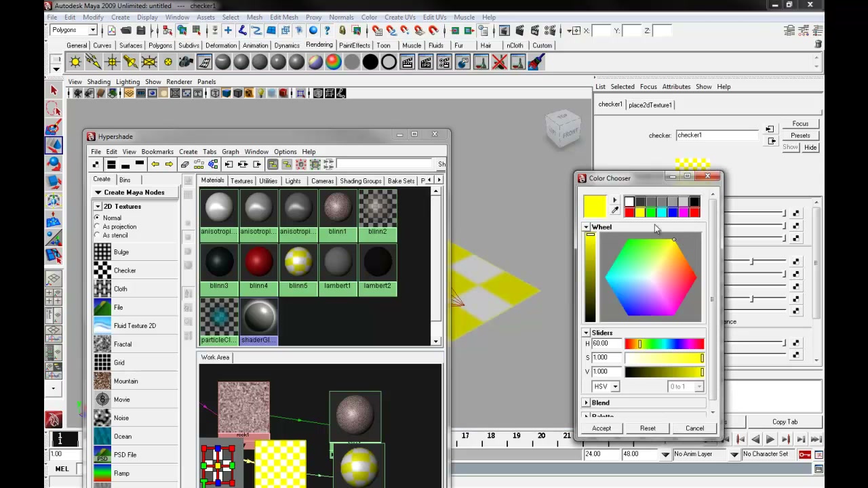Click the play forward button
The image size is (868, 488).
pyautogui.click(x=770, y=439)
